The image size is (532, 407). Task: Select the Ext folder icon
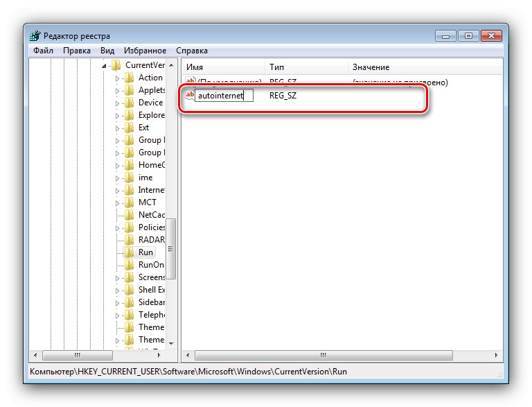130,128
